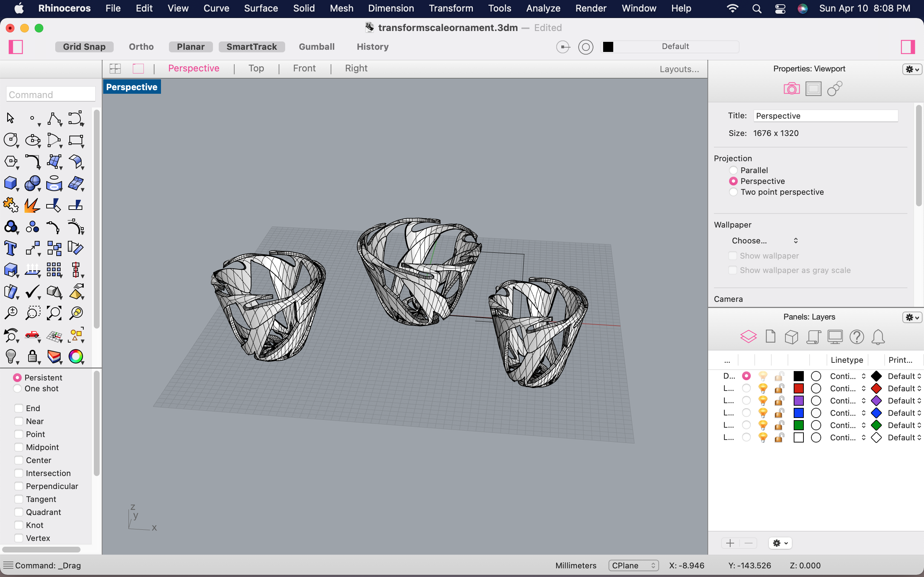The width and height of the screenshot is (924, 577).
Task: Select the Parallel projection option
Action: point(733,170)
